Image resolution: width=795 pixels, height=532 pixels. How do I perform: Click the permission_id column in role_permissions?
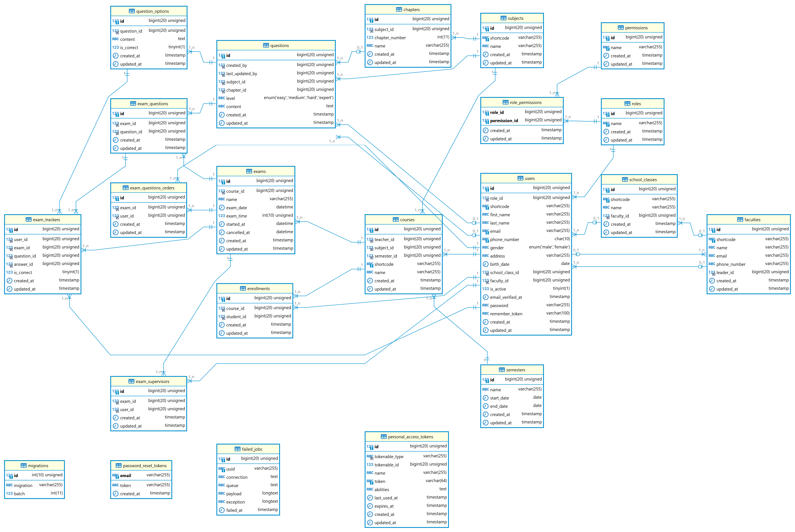504,121
